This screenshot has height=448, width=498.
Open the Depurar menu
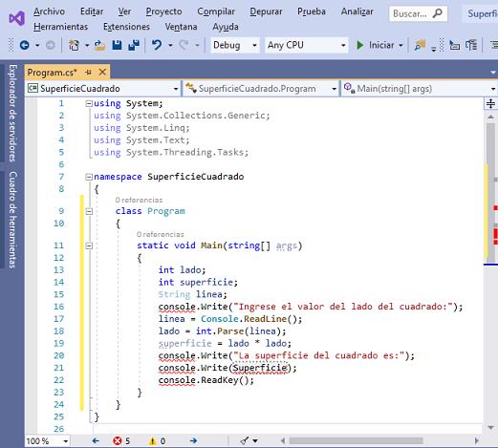point(266,11)
